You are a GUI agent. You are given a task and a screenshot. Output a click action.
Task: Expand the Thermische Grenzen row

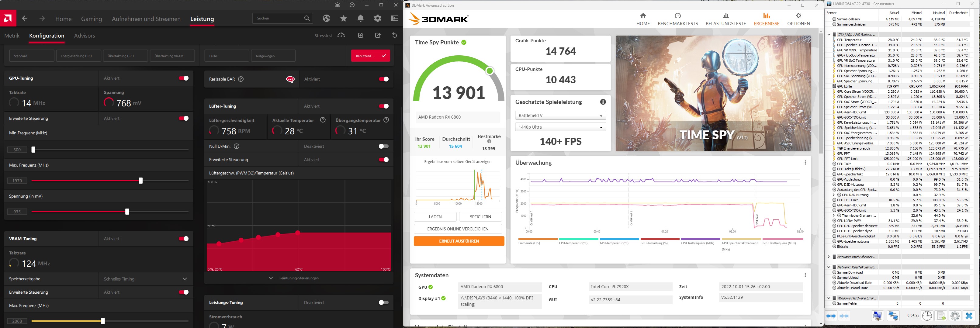coord(834,216)
